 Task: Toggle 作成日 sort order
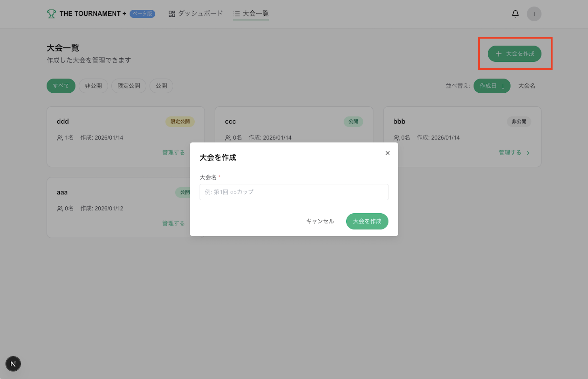coord(492,86)
